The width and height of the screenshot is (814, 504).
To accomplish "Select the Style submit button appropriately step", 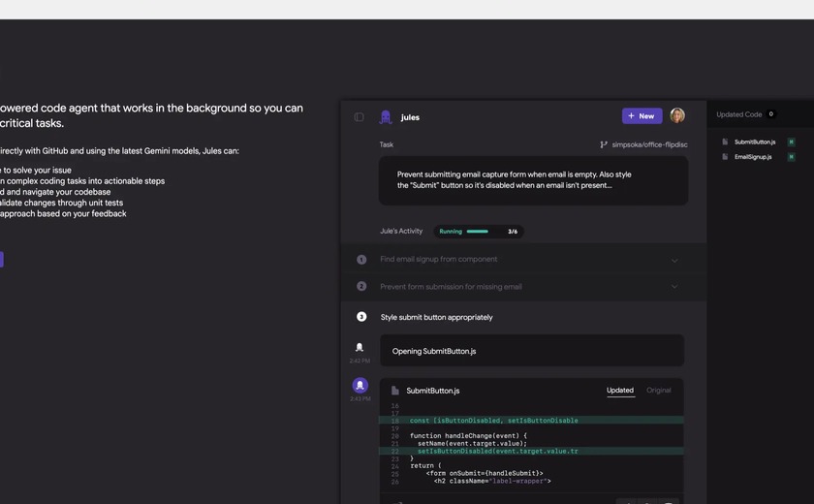I will click(437, 317).
